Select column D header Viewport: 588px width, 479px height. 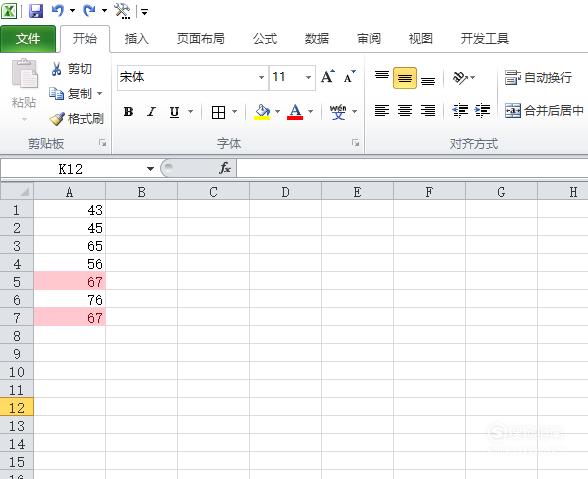(285, 192)
